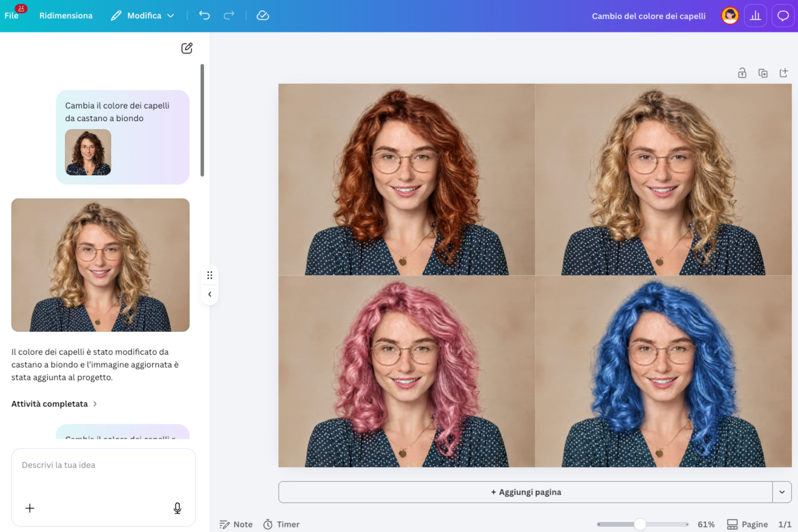Click the chat panel scrollbar
This screenshot has width=798, height=532.
coord(202,120)
